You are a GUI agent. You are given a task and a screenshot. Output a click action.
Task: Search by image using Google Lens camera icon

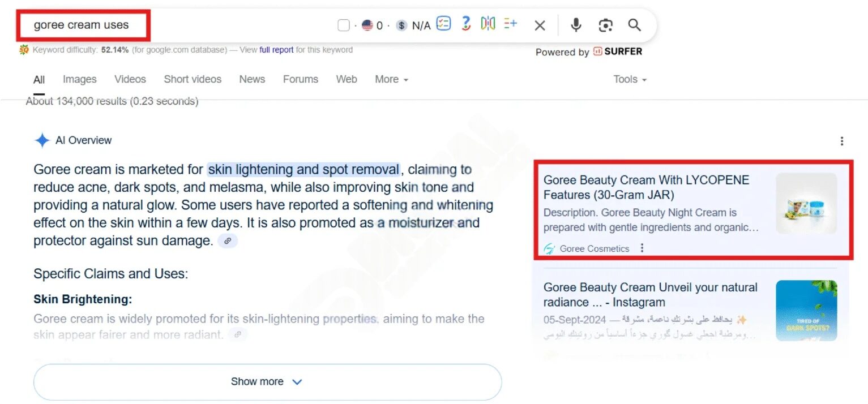coord(605,25)
